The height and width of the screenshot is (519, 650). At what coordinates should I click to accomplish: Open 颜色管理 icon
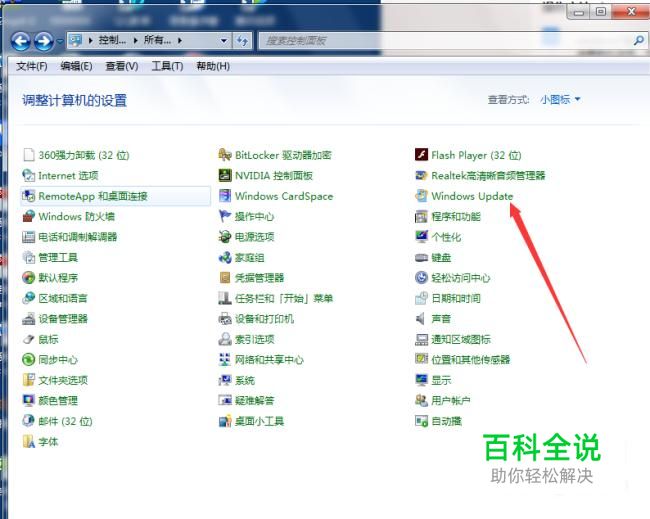point(29,400)
